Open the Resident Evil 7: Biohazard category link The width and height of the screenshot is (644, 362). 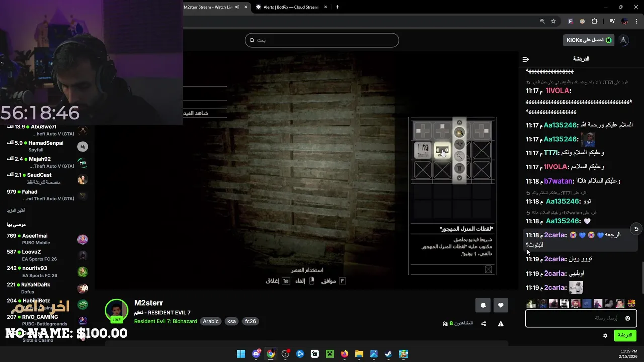(166, 321)
